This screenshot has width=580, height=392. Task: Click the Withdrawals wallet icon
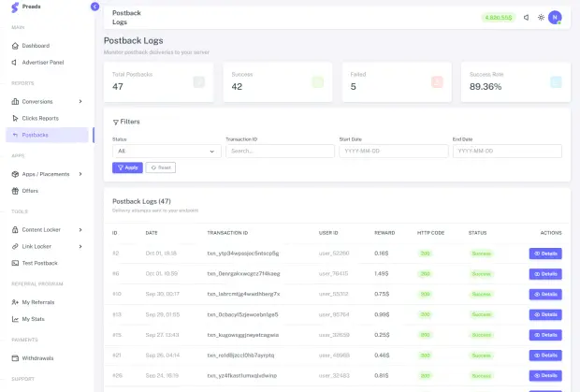tap(15, 358)
